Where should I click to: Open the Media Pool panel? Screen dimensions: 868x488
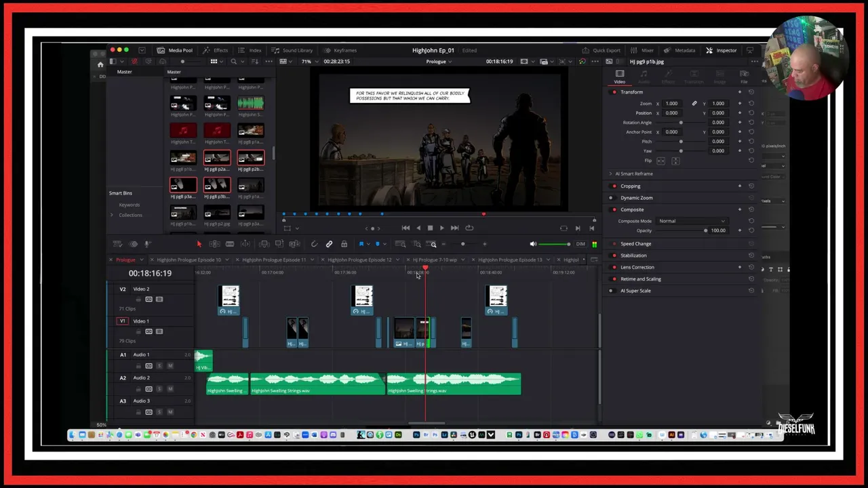(x=175, y=50)
